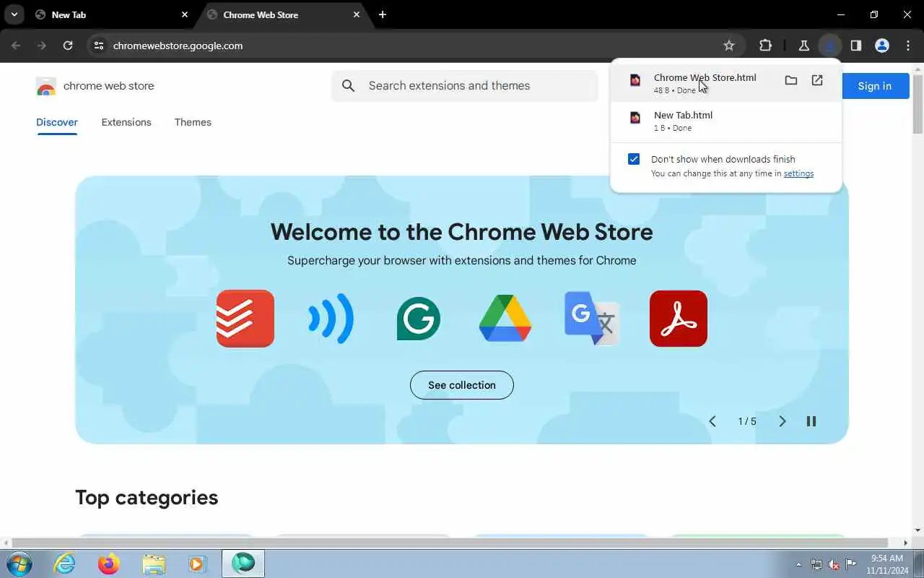Launch Firefox from taskbar

click(x=109, y=564)
